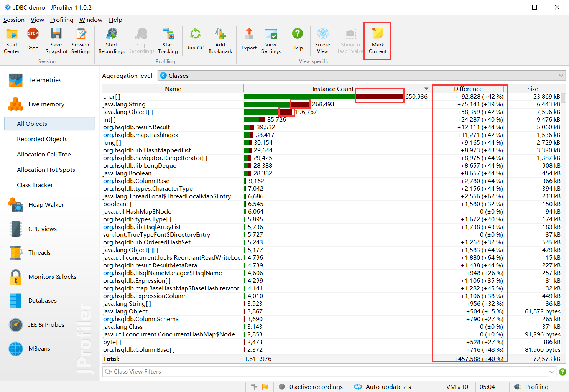Select the org.hsqldb.ExpressionColumn row

(x=332, y=296)
